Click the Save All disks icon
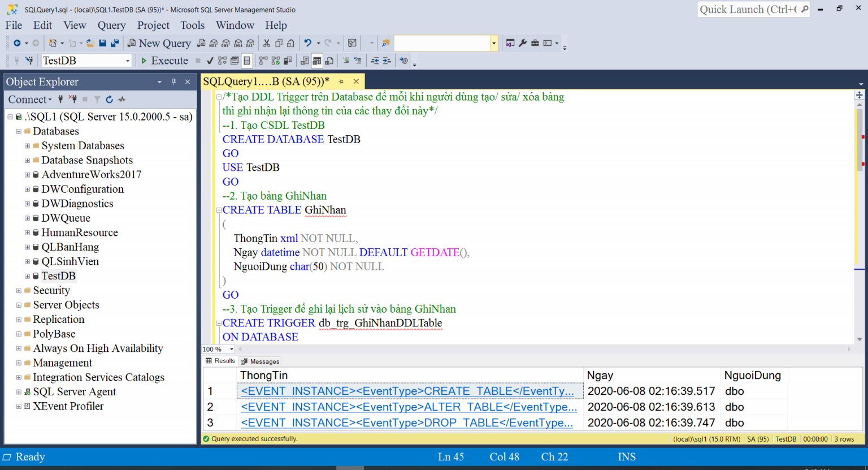This screenshot has height=470, width=868. coord(115,43)
